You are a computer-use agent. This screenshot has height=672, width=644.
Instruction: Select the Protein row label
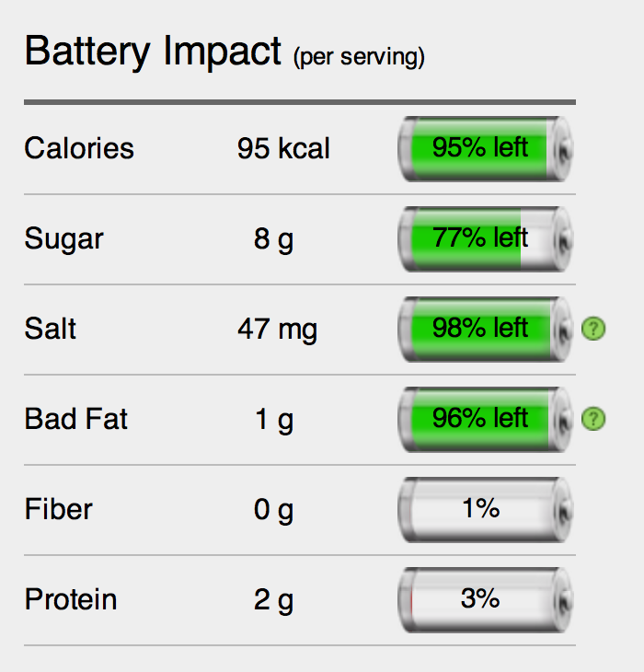point(71,599)
